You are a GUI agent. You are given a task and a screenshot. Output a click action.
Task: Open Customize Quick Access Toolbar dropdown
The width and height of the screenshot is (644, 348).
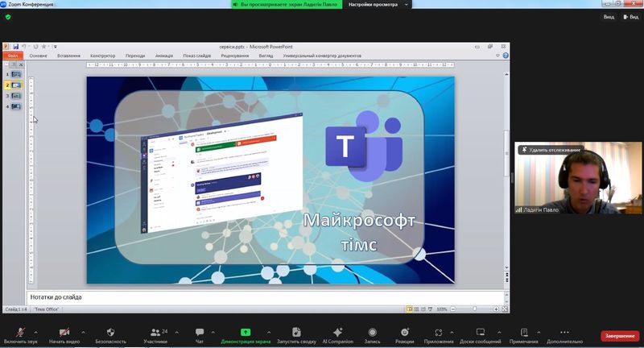click(55, 47)
